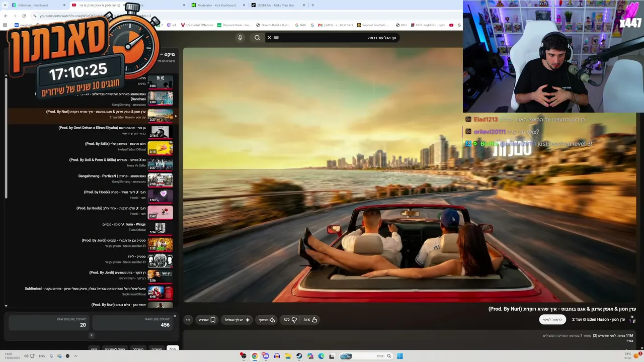Open the BLU bookmark
The width and height of the screenshot is (644, 362).
coord(401,25)
